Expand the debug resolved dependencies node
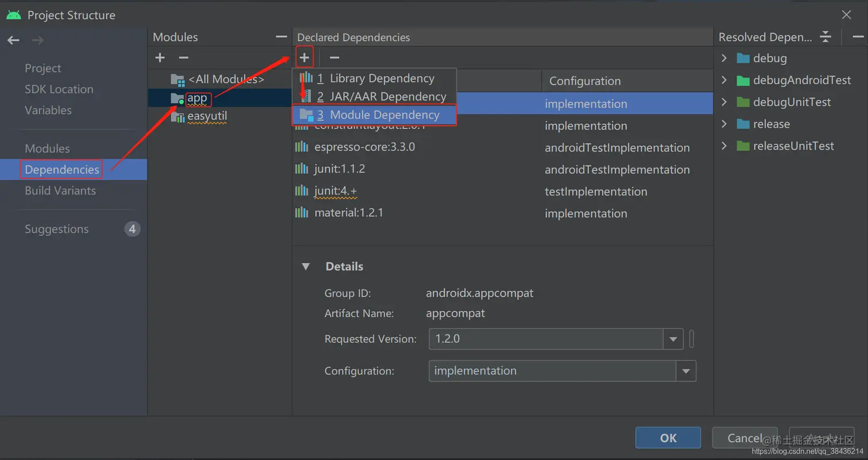This screenshot has width=868, height=460. click(x=724, y=58)
